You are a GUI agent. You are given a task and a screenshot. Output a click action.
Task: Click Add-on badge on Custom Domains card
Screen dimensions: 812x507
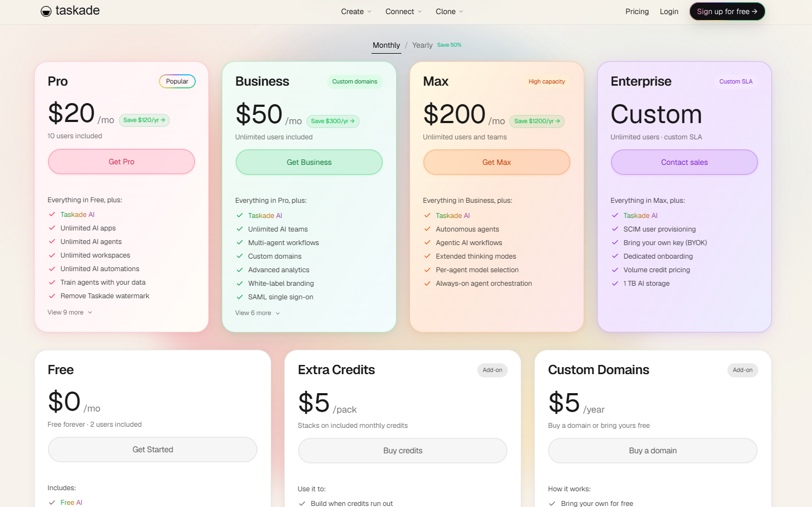coord(743,370)
